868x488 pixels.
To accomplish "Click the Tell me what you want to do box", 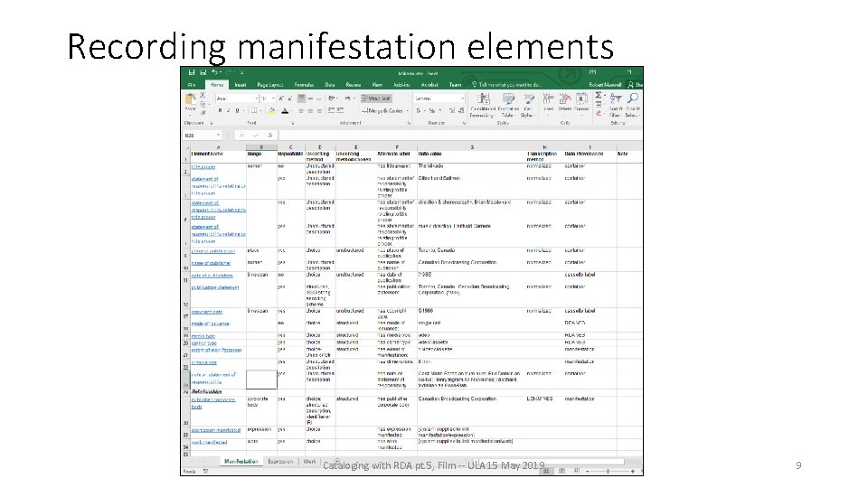I will tap(506, 85).
